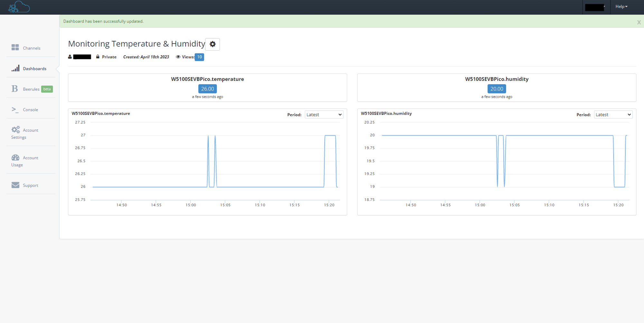Viewport: 644px width, 323px height.
Task: Click 27.25 axis label on temperature chart
Action: (x=80, y=122)
